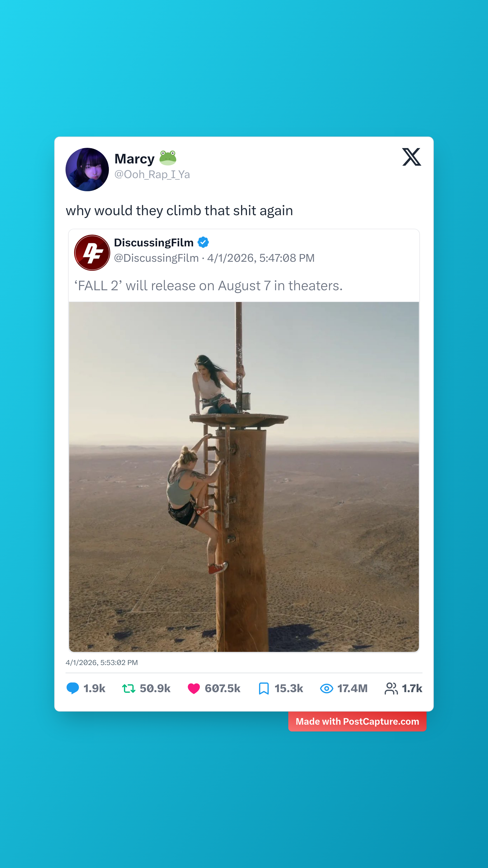Viewport: 488px width, 868px height.
Task: Open the DiscussingFilm logo avatar
Action: [x=92, y=253]
